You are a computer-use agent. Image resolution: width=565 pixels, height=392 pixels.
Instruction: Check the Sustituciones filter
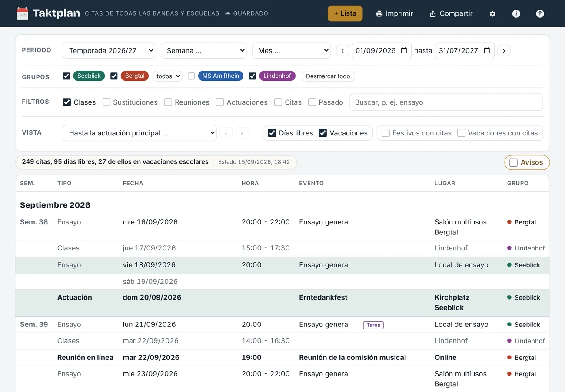coord(106,102)
